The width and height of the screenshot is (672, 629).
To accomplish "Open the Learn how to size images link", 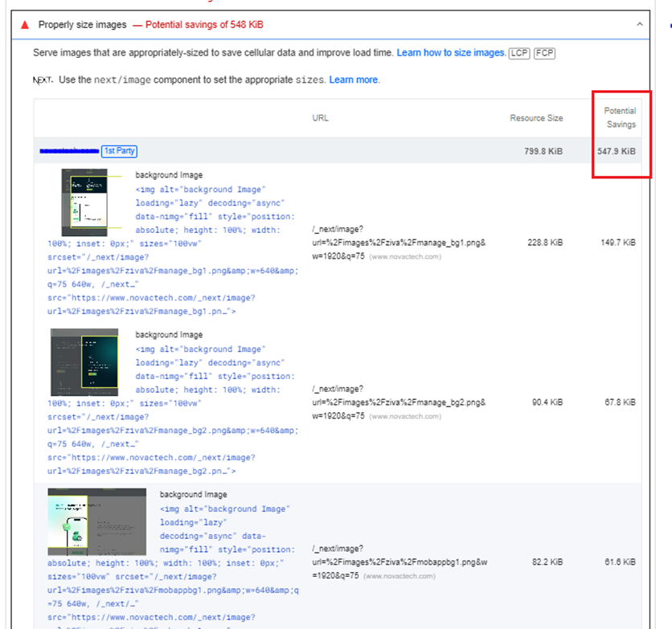I will pos(451,53).
